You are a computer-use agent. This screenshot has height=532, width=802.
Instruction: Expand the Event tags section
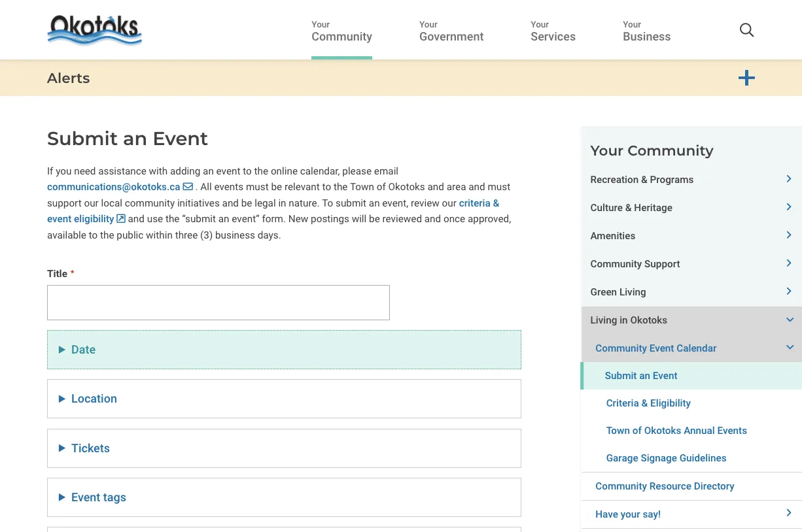pos(284,497)
